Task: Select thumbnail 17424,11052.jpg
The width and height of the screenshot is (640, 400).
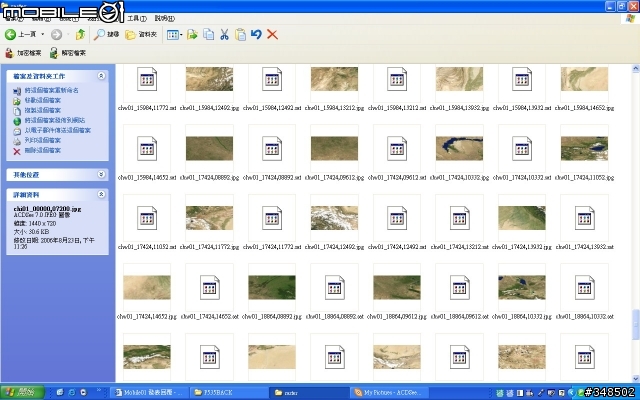Action: (584, 149)
